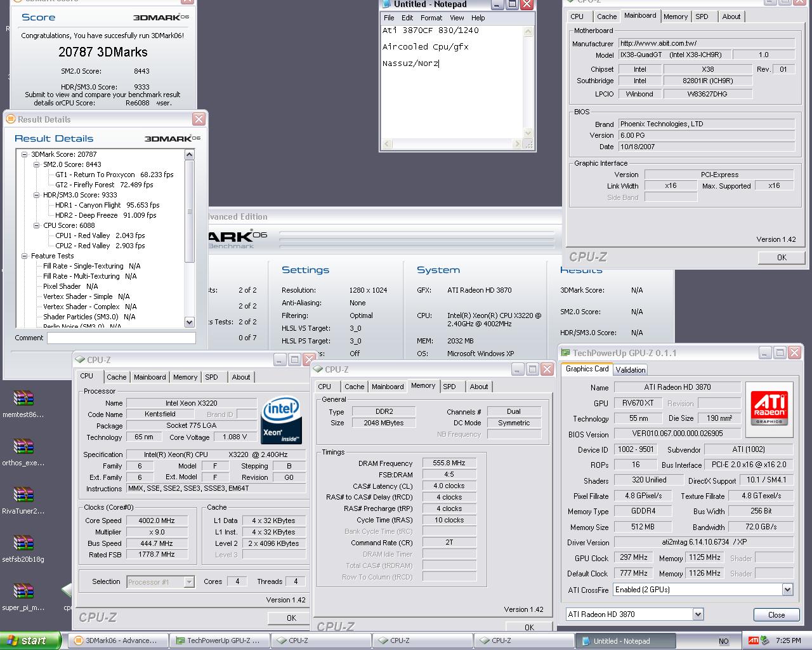Open Mainboard tab in CPU-Z Memory window
The height and width of the screenshot is (650, 812).
(x=388, y=387)
